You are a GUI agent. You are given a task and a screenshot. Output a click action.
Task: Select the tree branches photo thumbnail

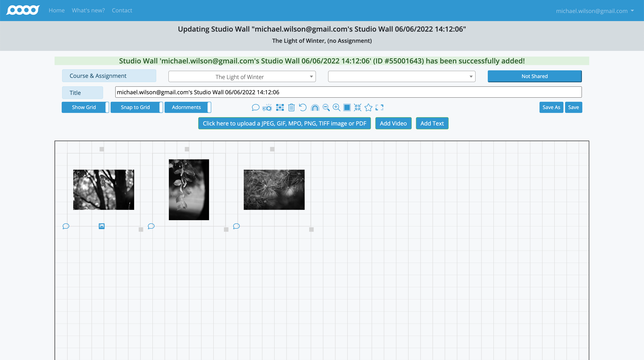tap(103, 190)
